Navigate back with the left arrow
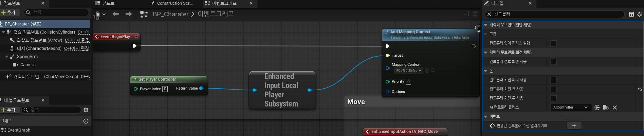Viewport: 644px width, 136px height. click(115, 14)
